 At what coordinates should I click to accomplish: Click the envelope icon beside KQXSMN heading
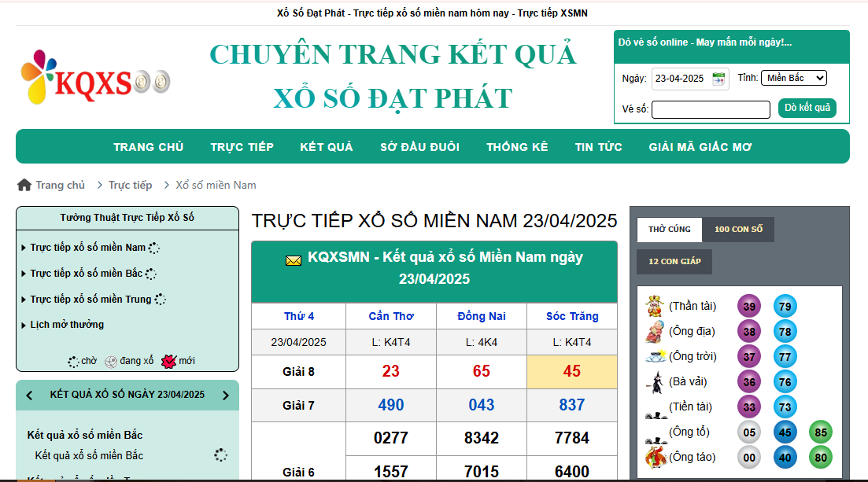(x=293, y=260)
